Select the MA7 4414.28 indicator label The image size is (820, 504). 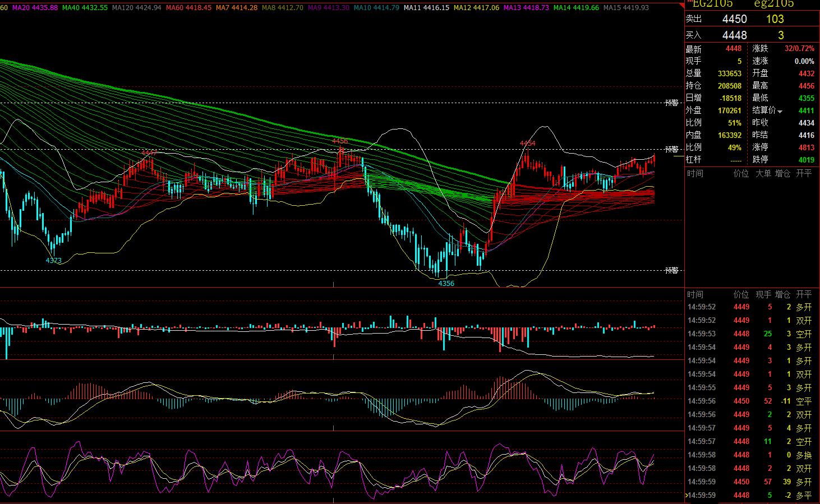click(237, 8)
